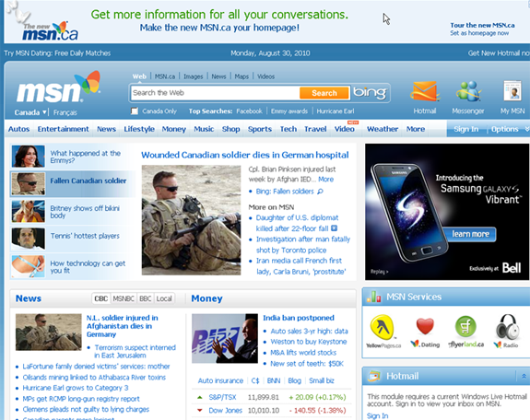Select the Emmys story thumbnail

[x=28, y=157]
